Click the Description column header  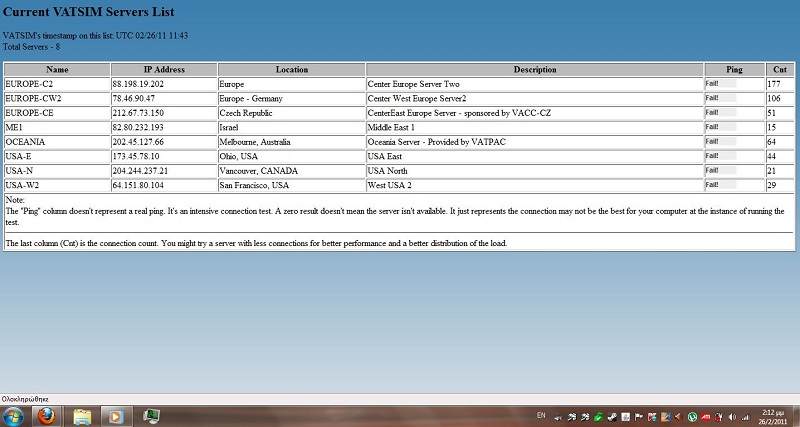(535, 69)
